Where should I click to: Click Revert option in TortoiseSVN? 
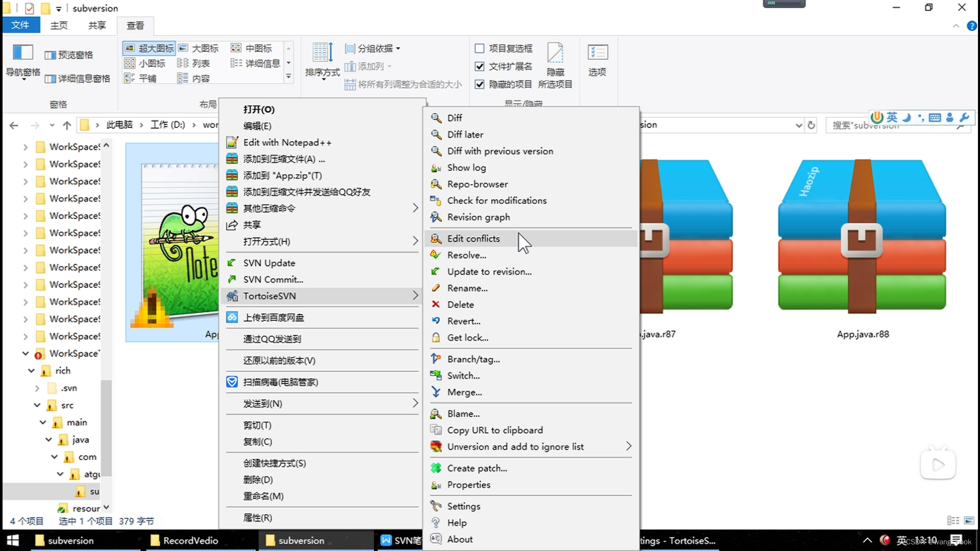point(464,321)
